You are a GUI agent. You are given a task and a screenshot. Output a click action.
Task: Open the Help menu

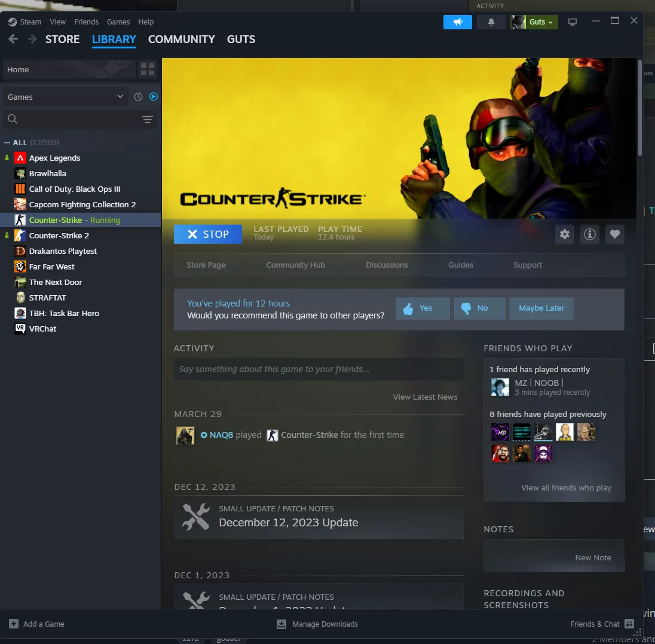[146, 22]
